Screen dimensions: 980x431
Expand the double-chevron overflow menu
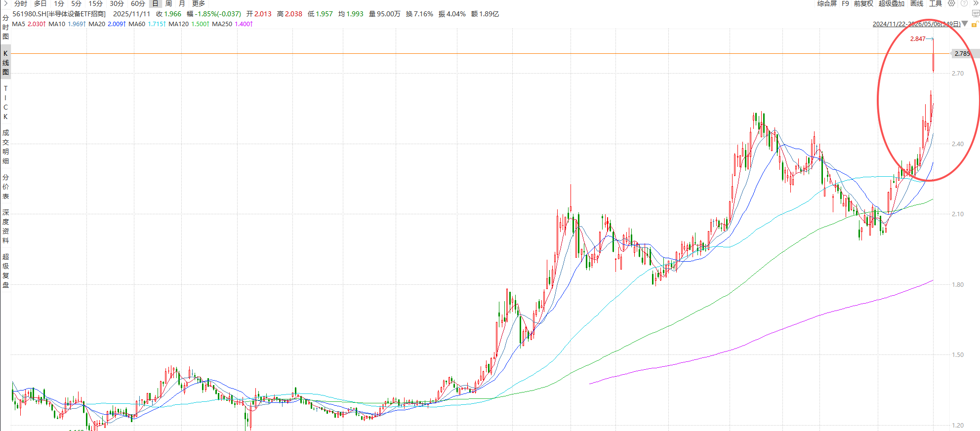[x=976, y=3]
